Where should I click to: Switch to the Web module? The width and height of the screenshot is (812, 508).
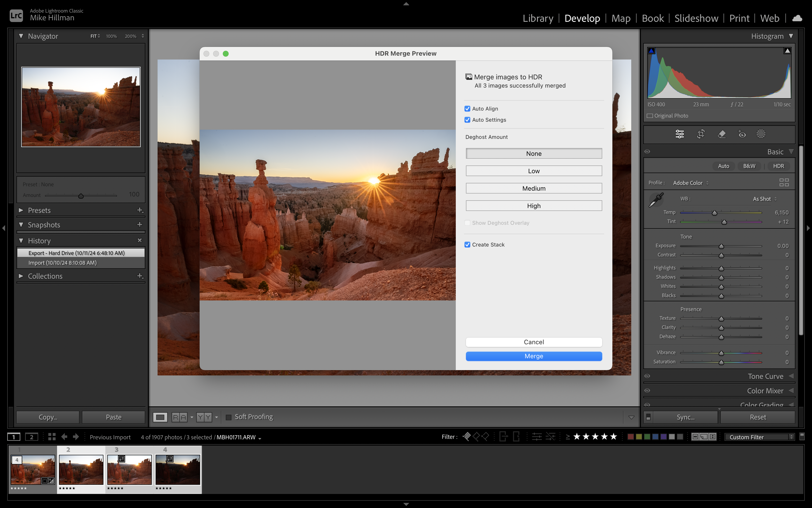click(x=770, y=18)
